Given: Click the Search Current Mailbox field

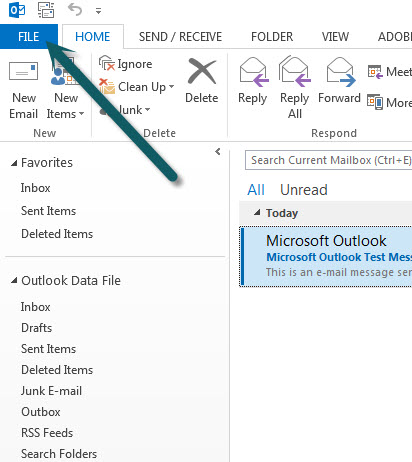Looking at the screenshot, I should (x=328, y=160).
